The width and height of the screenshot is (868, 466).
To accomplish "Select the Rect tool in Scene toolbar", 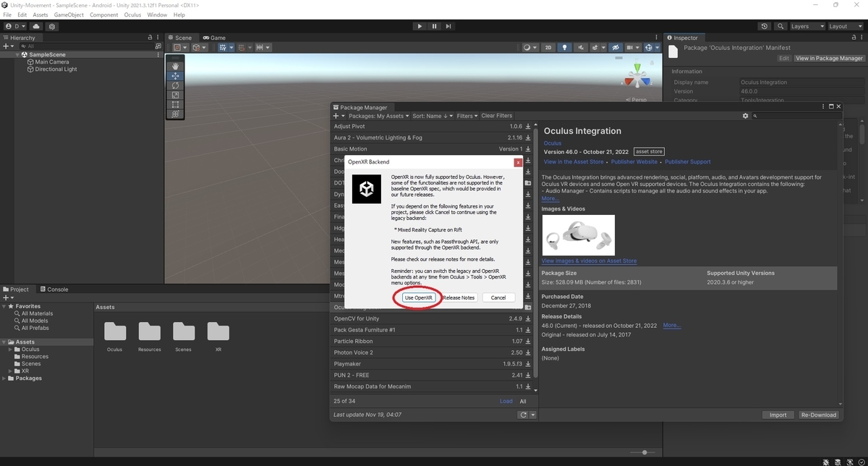I will click(x=175, y=104).
